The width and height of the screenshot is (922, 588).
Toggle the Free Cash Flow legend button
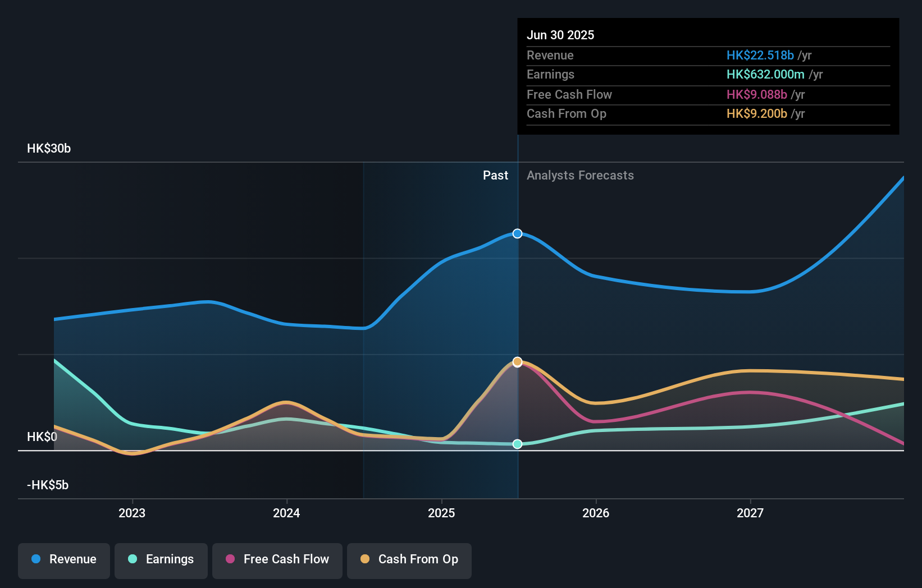pyautogui.click(x=277, y=561)
